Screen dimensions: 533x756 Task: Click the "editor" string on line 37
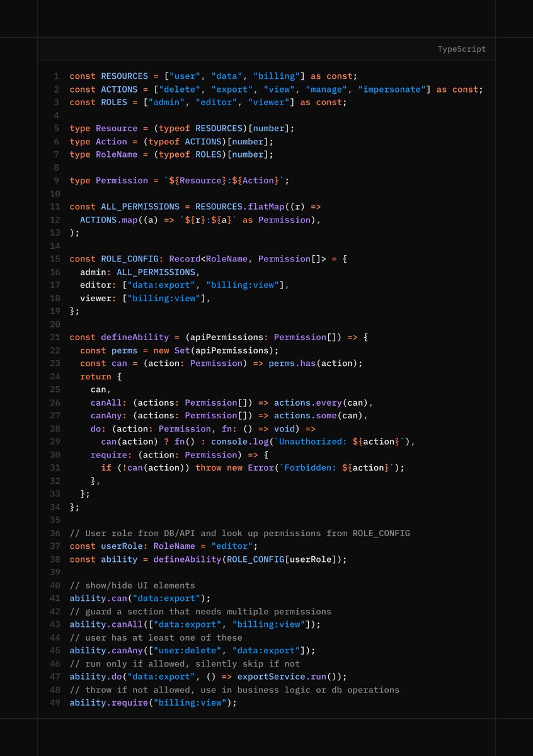[x=232, y=547]
